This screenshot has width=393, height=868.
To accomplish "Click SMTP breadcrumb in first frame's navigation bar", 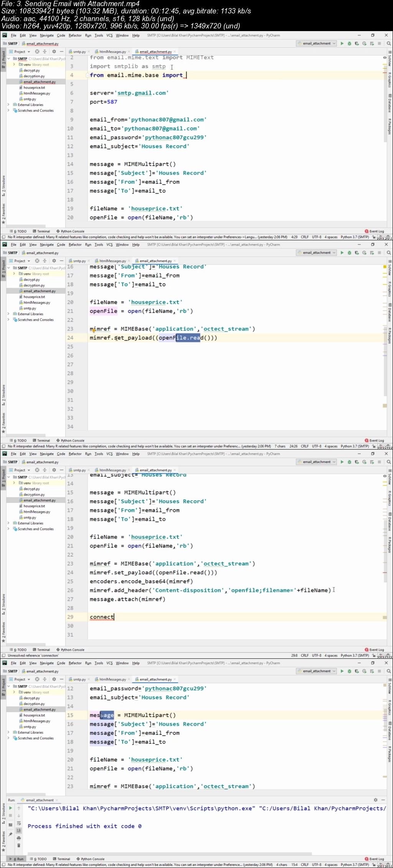I will pos(10,43).
